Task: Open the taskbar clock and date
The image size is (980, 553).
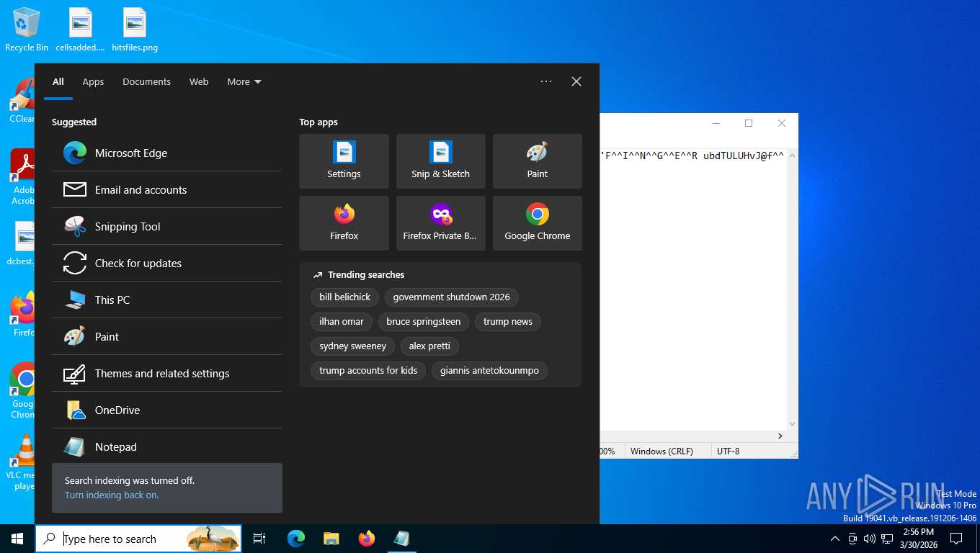Action: click(918, 539)
